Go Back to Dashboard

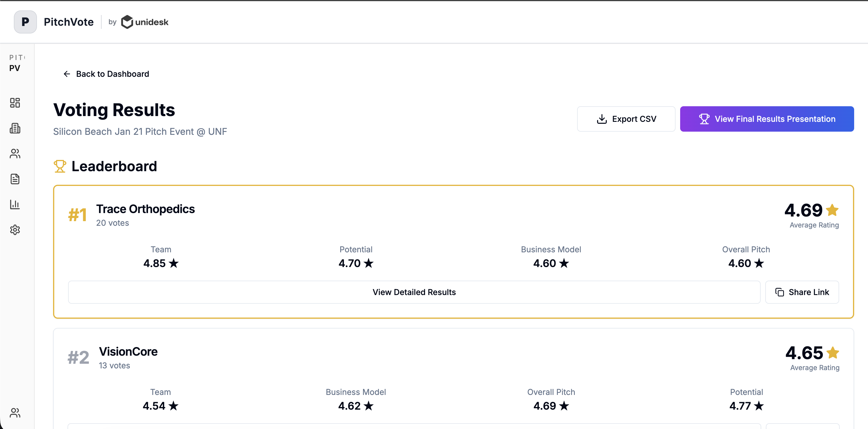point(106,74)
